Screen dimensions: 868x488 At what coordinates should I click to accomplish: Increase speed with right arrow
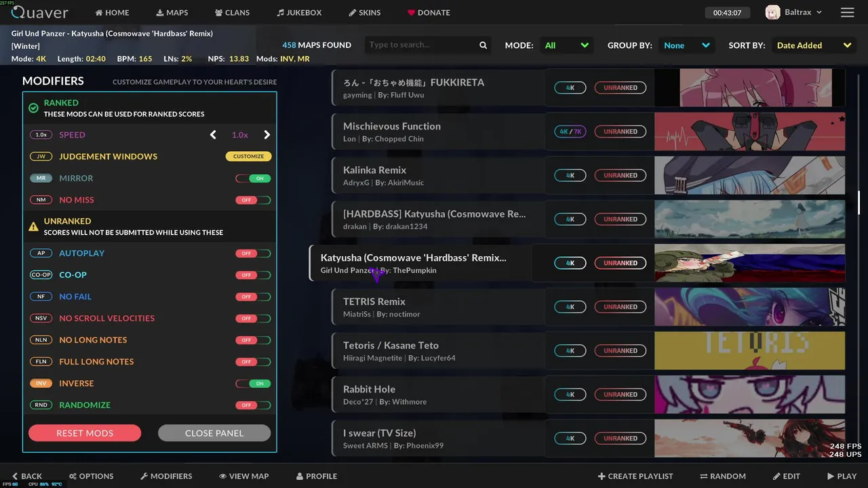[x=267, y=135]
